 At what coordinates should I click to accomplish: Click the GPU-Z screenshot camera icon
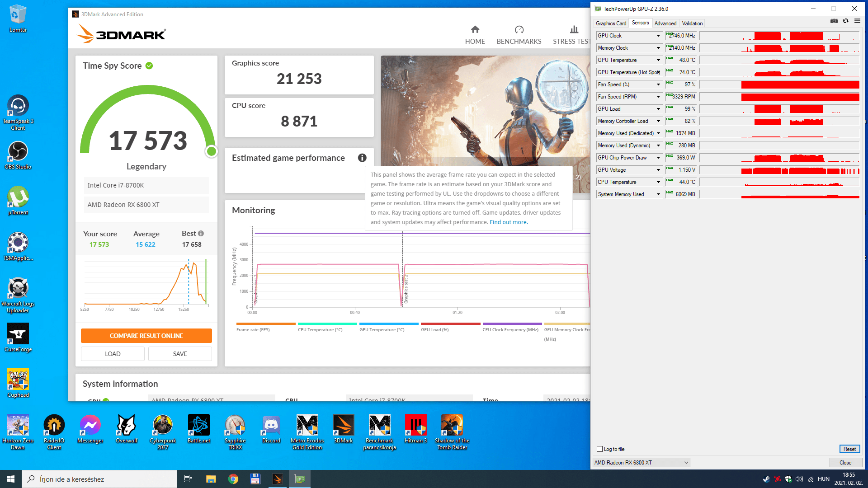pos(834,21)
